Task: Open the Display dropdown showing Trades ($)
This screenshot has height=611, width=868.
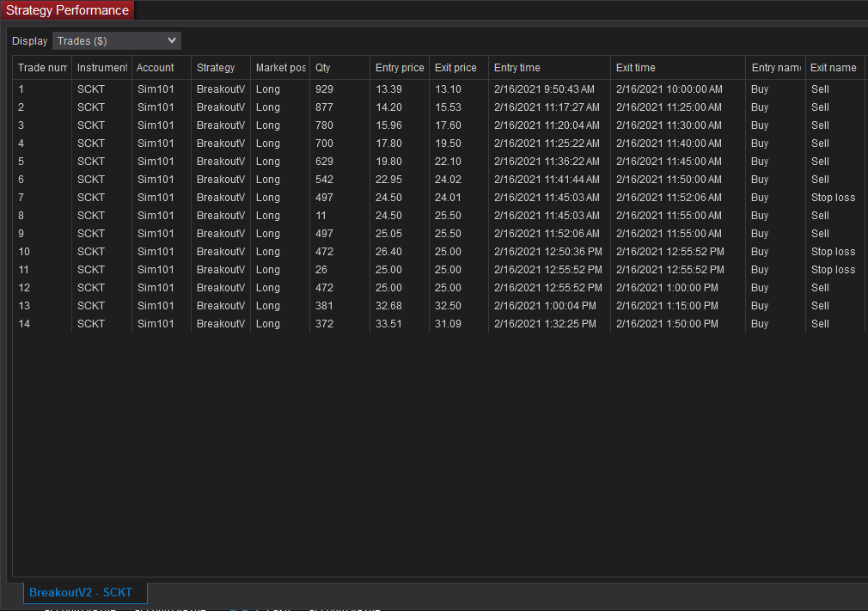Action: click(116, 41)
